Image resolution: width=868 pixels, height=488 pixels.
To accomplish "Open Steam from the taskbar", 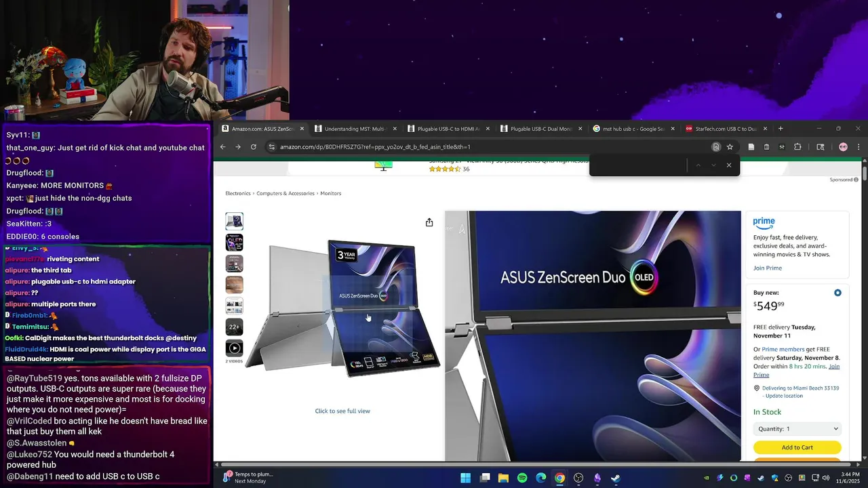I will tap(616, 478).
